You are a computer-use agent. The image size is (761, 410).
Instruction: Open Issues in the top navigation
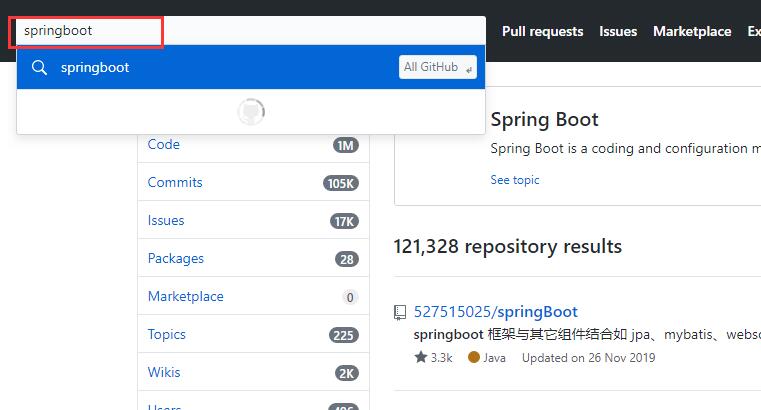[618, 32]
